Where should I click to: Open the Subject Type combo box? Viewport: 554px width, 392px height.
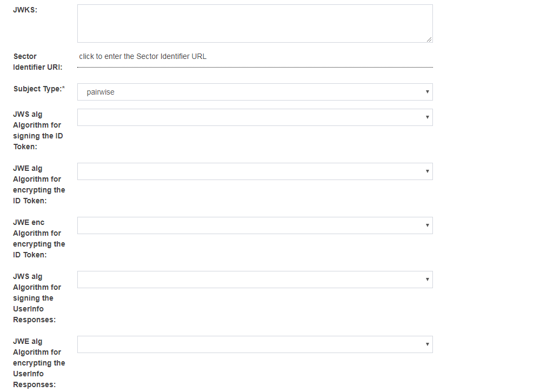254,92
